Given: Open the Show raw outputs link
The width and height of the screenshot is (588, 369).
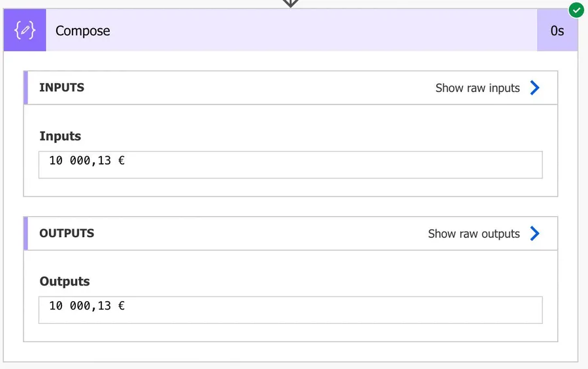Looking at the screenshot, I should 474,234.
